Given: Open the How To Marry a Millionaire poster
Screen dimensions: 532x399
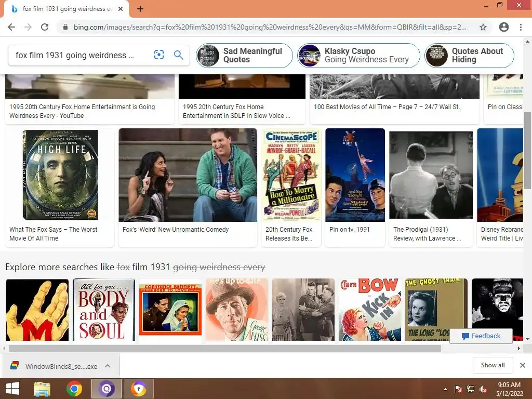Looking at the screenshot, I should tap(291, 175).
